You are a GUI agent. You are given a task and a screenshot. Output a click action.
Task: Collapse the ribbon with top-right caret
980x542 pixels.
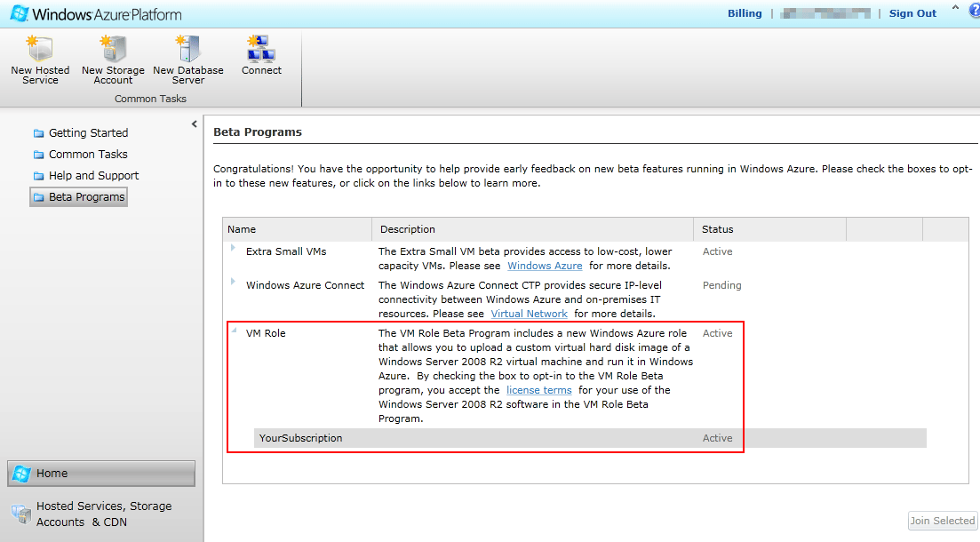[955, 8]
